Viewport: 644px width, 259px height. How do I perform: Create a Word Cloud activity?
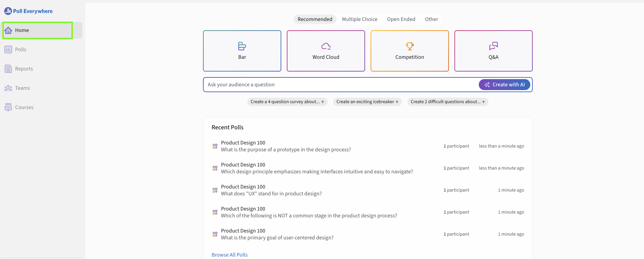(326, 51)
